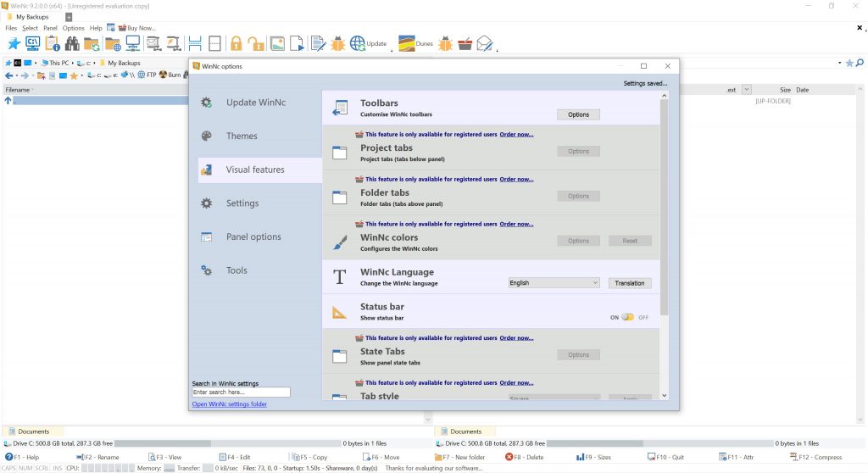Click the up-folder arrow in file list
The height and width of the screenshot is (473, 868).
tap(8, 100)
